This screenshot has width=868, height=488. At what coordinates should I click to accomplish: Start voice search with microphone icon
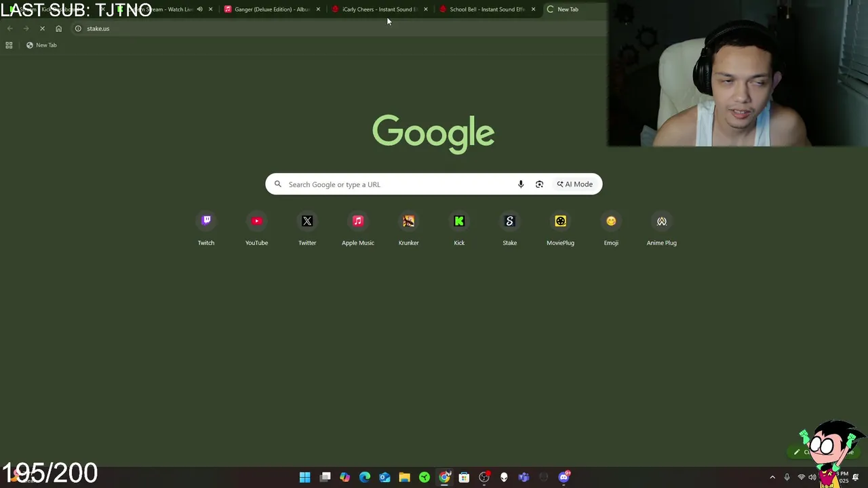(521, 184)
